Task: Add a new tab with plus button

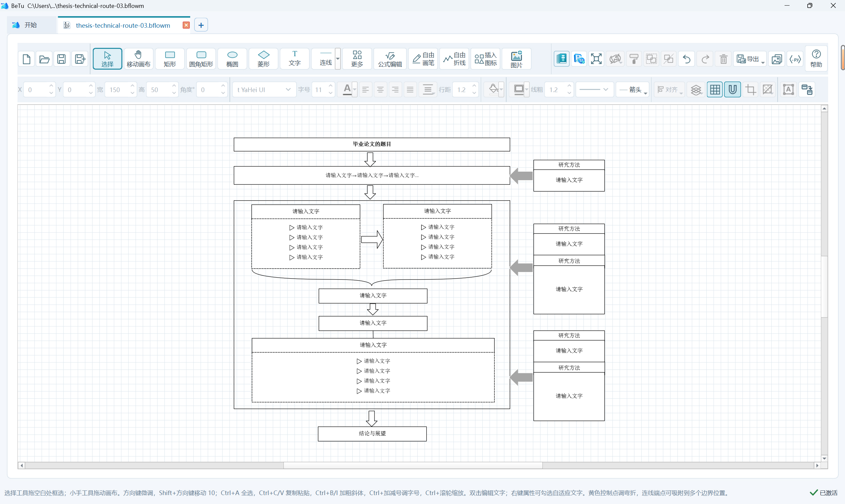Action: point(201,25)
